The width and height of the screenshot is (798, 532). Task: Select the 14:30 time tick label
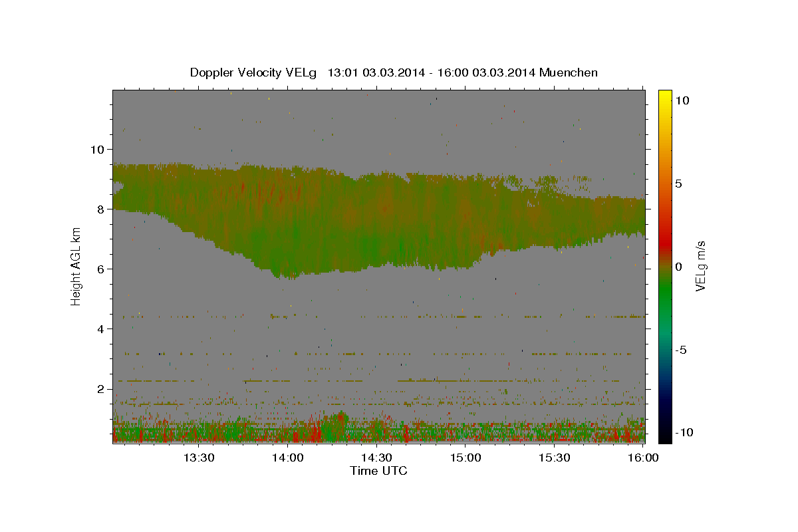click(376, 458)
